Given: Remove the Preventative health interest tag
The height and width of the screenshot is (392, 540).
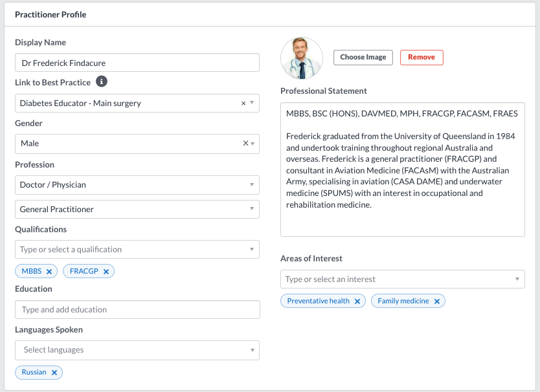Looking at the screenshot, I should [357, 301].
